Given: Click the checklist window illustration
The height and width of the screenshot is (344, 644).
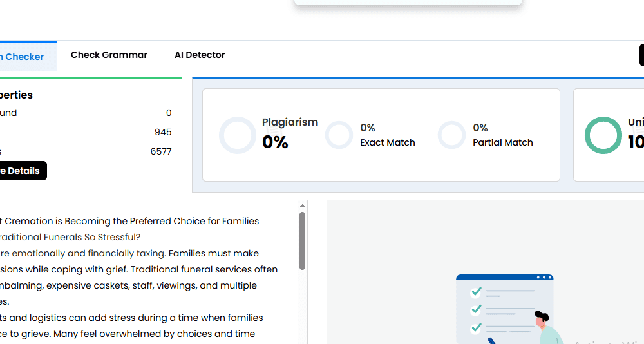Looking at the screenshot, I should pos(504,308).
